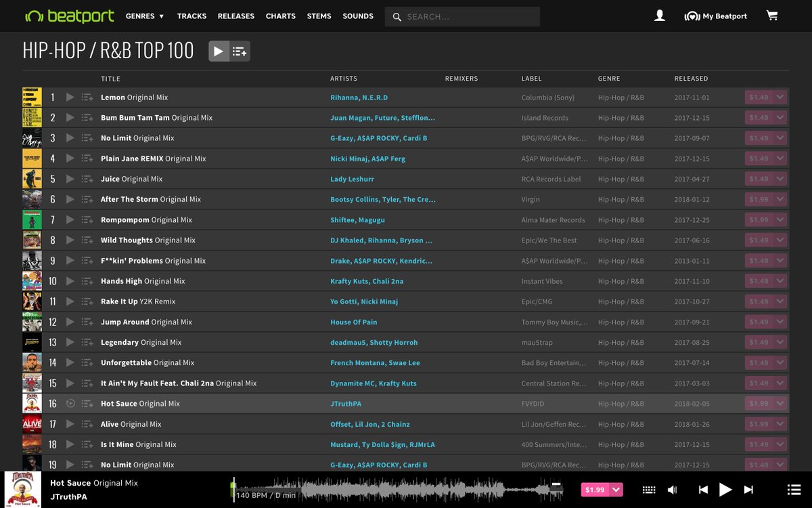Viewport: 812px width, 508px height.
Task: Play the entire Hip-Hop / R&B Top 100 chart
Action: [x=219, y=51]
